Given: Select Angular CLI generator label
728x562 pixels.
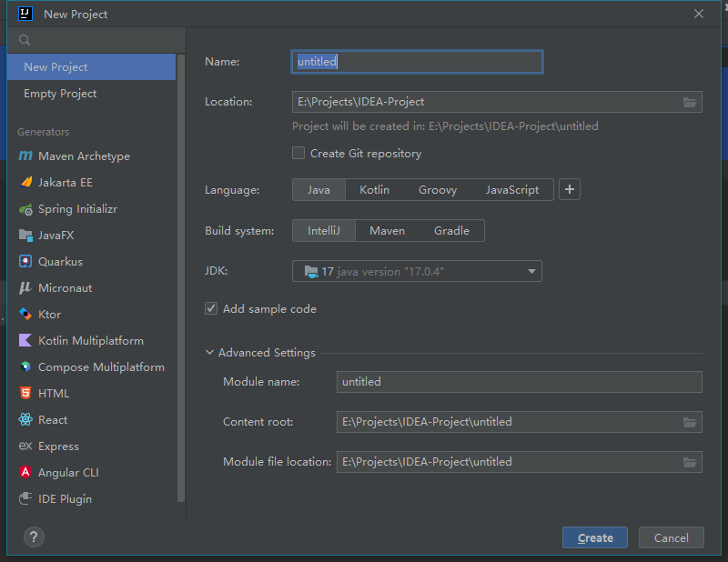Looking at the screenshot, I should pos(69,473).
